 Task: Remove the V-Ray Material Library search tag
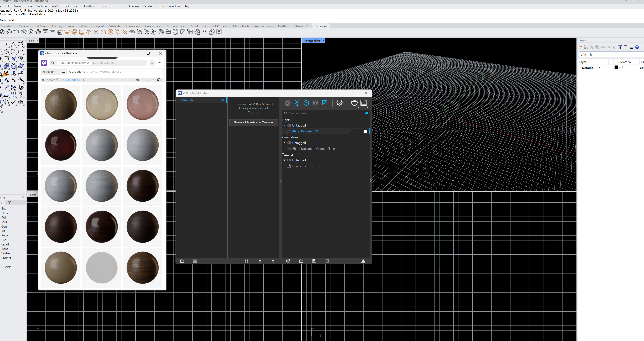(x=88, y=63)
